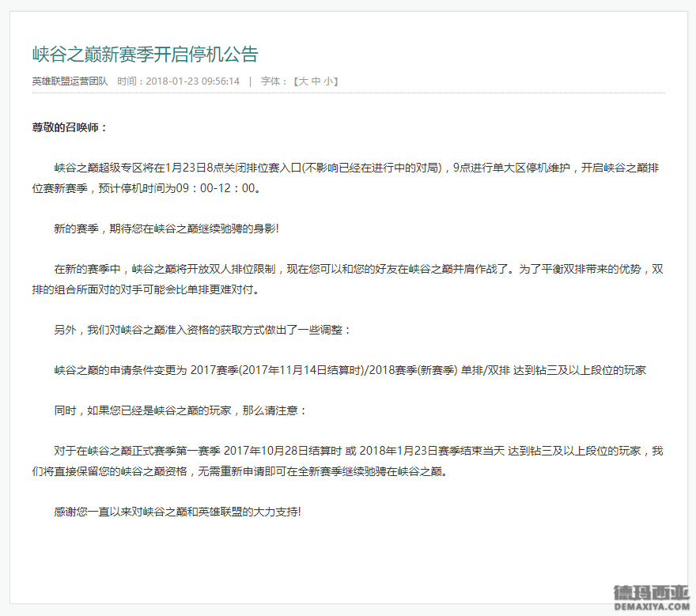This screenshot has height=616, width=696.
Task: Click the line starting 同时，如果您已经是峡谷之巅的玩家
Action: click(180, 410)
